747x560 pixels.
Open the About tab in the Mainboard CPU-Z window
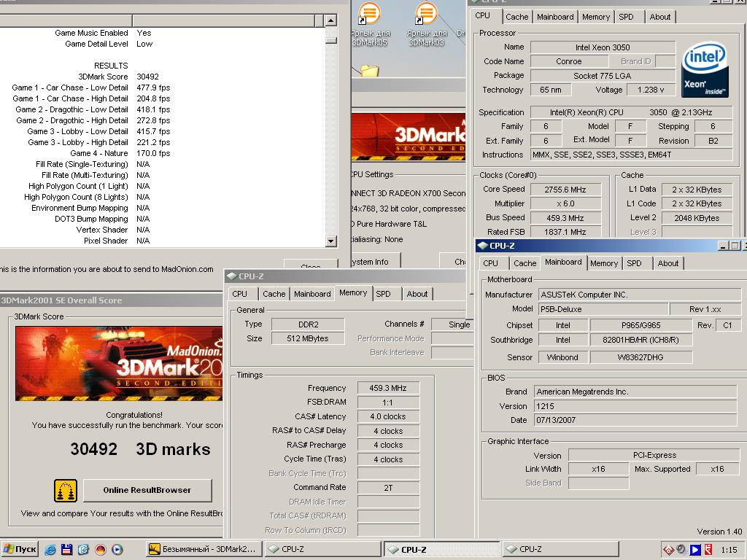tap(668, 262)
